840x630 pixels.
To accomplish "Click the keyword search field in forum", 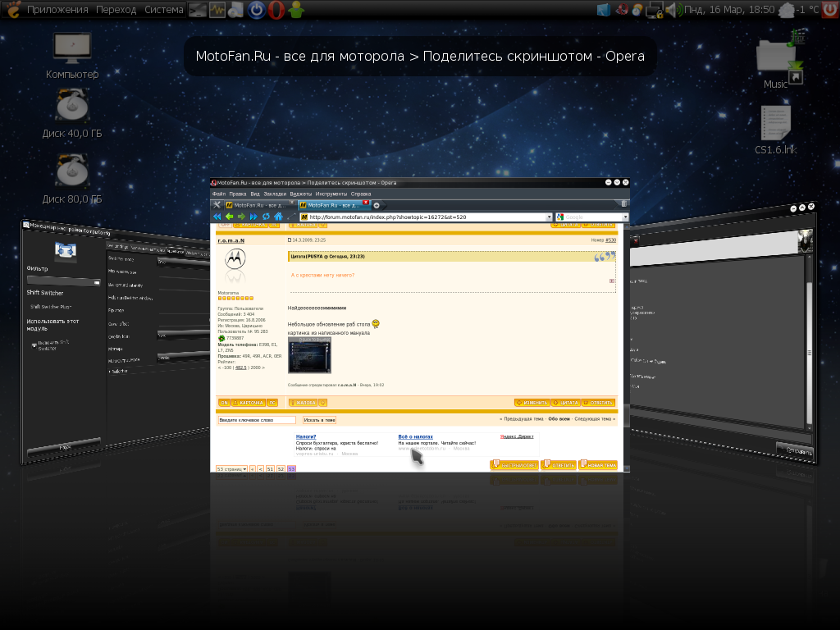I will (257, 420).
